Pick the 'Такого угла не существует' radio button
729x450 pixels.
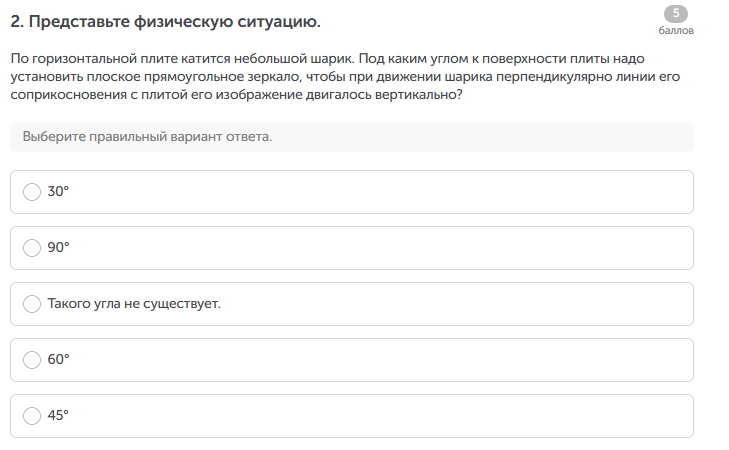click(32, 303)
